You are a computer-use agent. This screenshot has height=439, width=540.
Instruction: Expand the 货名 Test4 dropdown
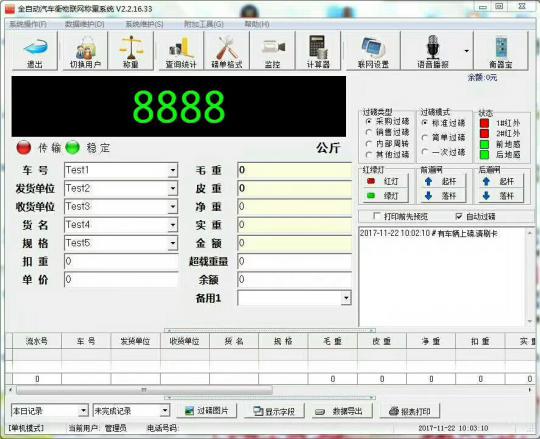coord(173,225)
